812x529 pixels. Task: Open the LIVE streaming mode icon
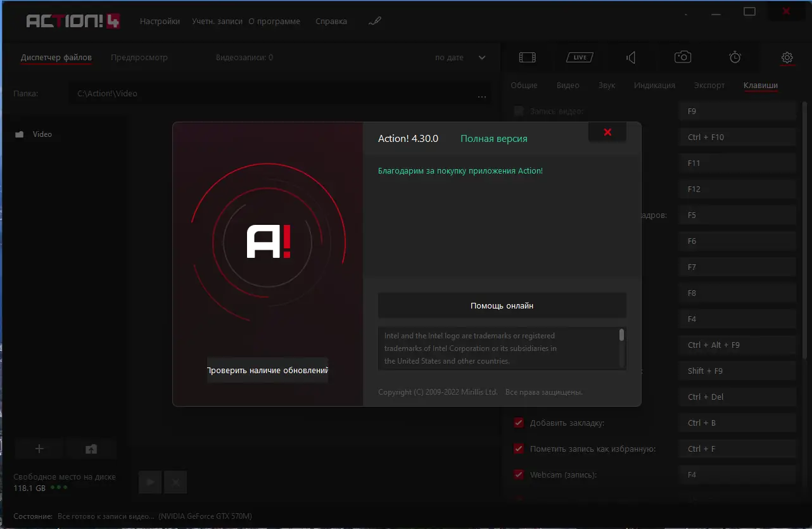pos(580,57)
